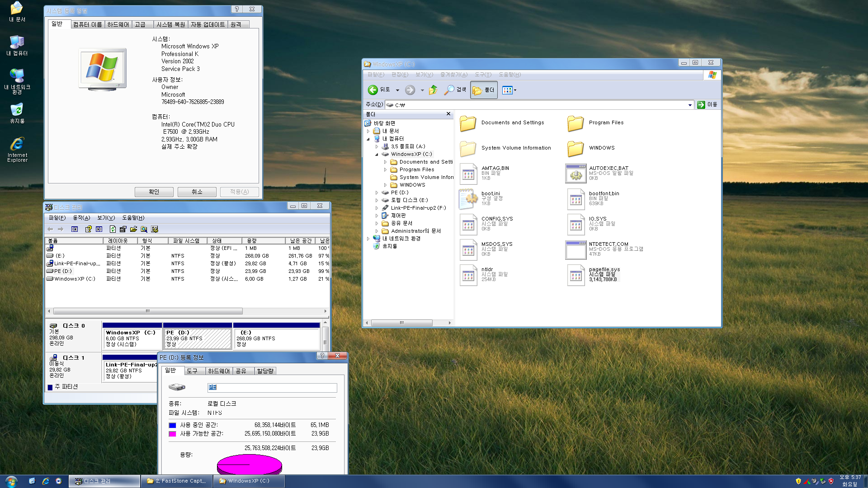Select Recycle Bin (휴지통) desktop icon

pyautogui.click(x=17, y=113)
